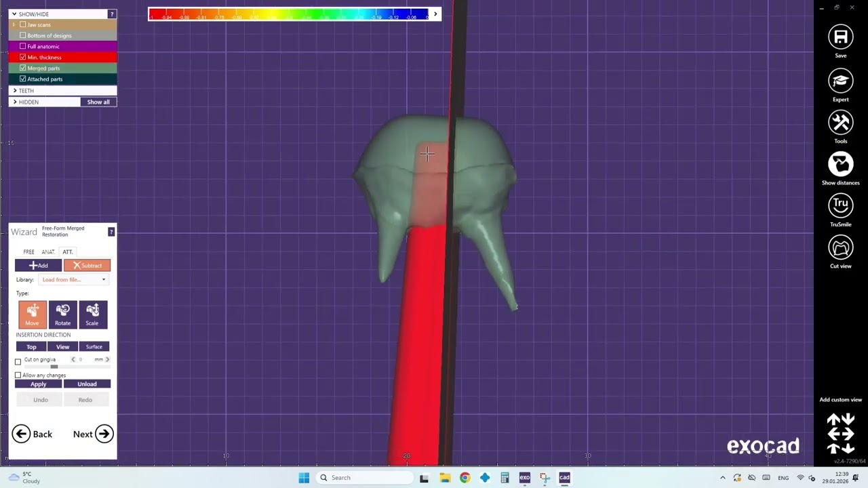Click Show all hidden items
The height and width of the screenshot is (488, 868).
pos(98,102)
